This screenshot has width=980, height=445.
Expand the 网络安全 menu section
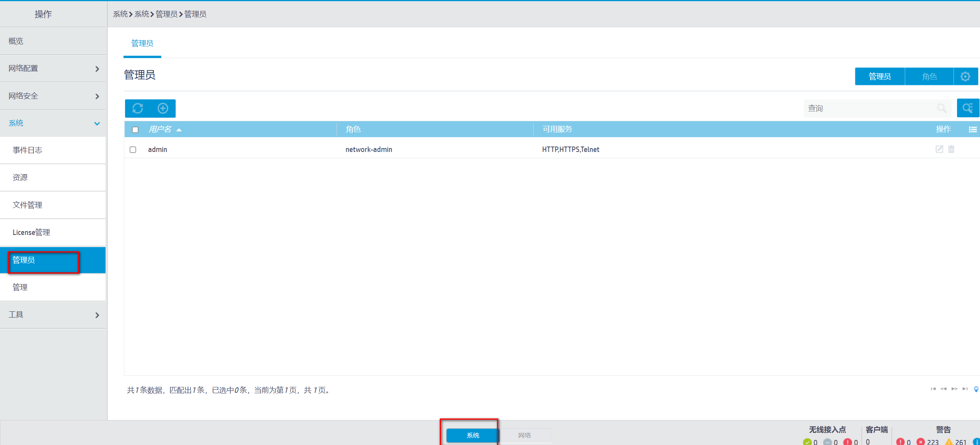point(53,96)
